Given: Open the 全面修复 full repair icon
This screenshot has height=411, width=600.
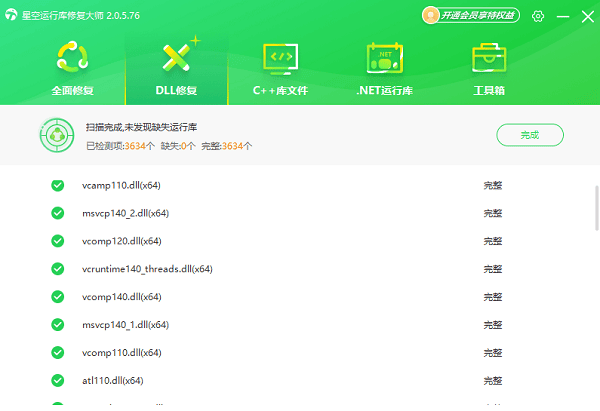Looking at the screenshot, I should coord(72,57).
